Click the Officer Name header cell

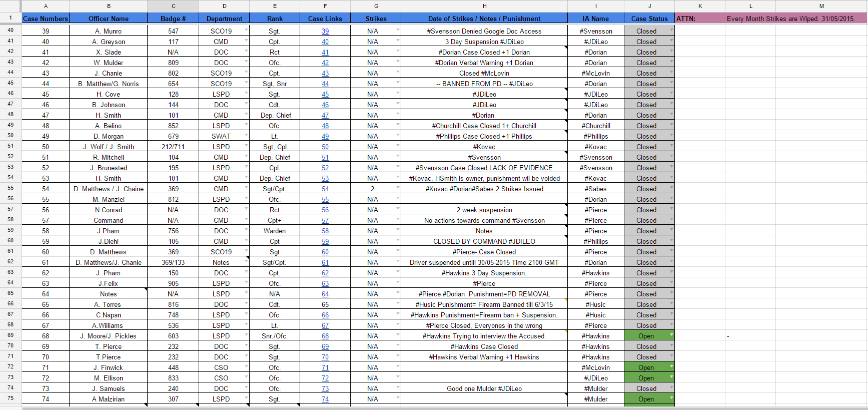(x=109, y=19)
